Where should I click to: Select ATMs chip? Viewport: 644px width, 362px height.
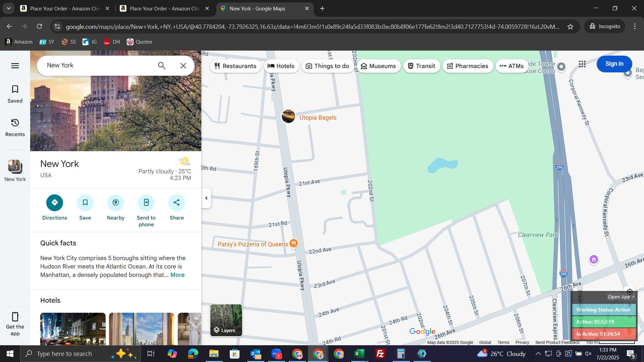coord(512,66)
